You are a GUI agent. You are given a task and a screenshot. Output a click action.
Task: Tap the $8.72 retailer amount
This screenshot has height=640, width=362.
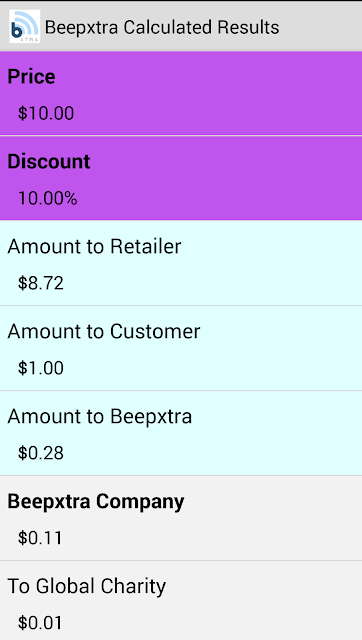41,283
